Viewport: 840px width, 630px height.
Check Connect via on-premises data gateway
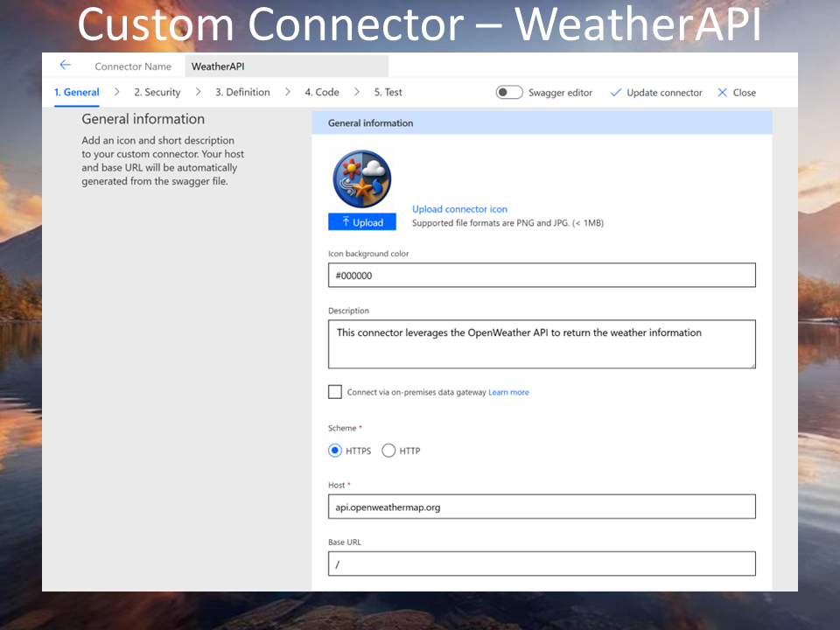point(335,392)
